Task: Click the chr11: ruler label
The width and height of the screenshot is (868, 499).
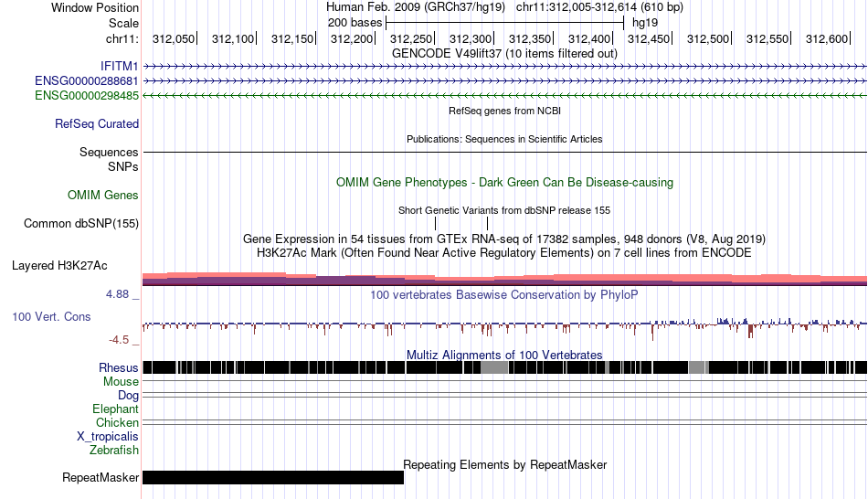Action: pyautogui.click(x=122, y=38)
